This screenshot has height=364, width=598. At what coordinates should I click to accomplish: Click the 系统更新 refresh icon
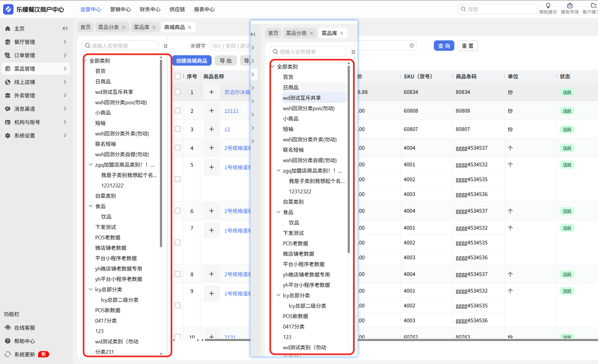[8, 354]
